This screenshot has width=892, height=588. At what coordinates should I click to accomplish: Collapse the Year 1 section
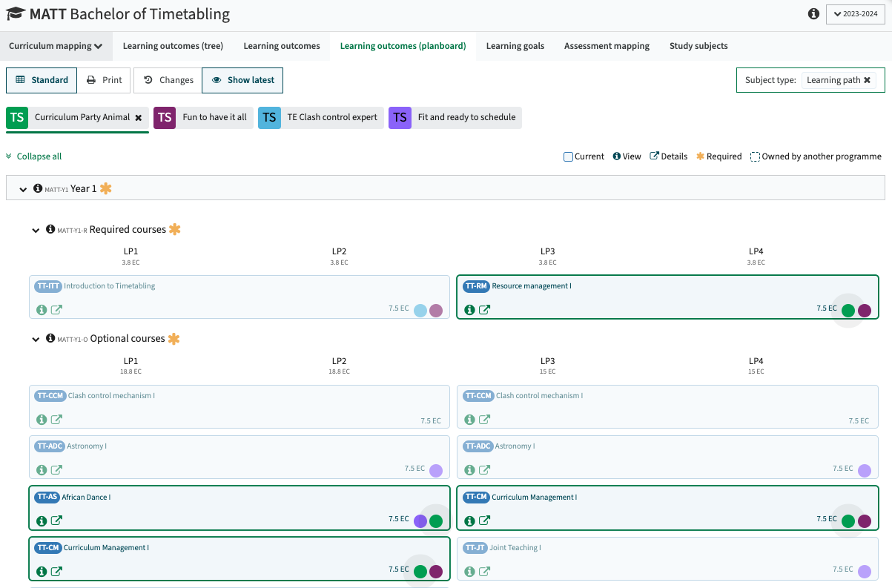tap(22, 189)
